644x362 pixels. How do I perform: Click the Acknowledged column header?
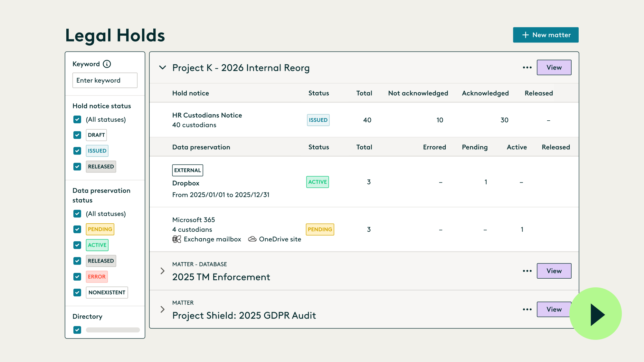pos(485,93)
